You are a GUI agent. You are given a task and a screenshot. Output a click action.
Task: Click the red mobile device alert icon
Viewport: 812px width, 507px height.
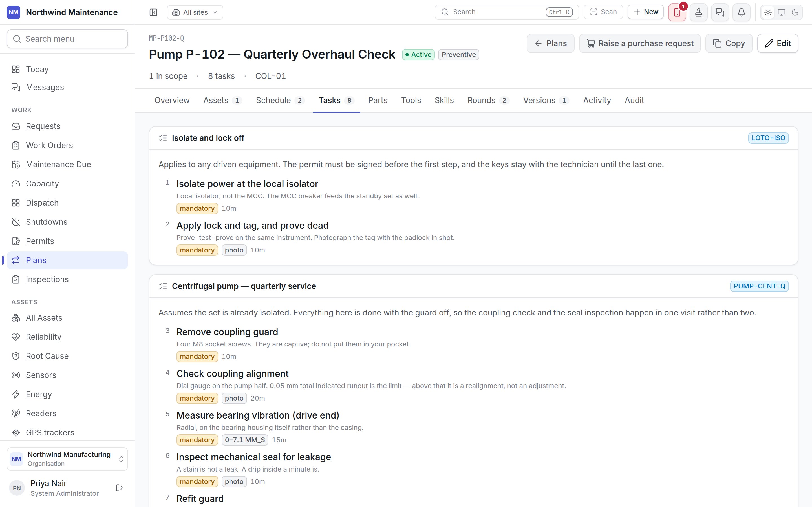(x=677, y=12)
